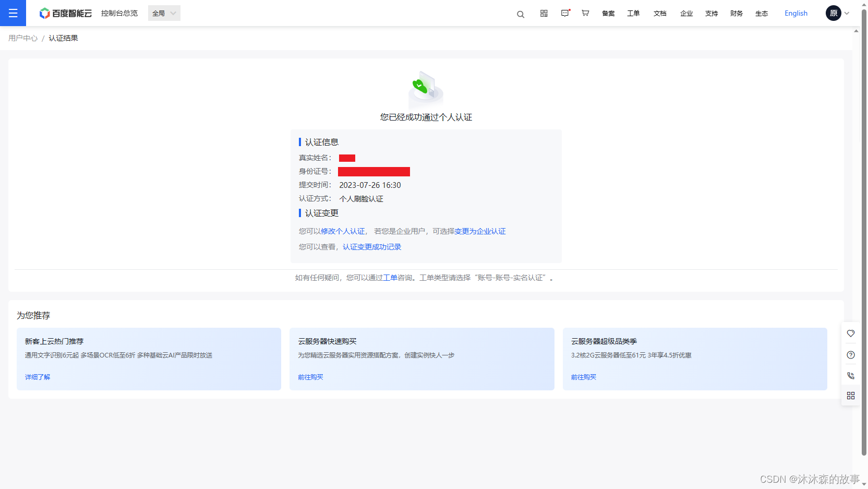Image resolution: width=868 pixels, height=489 pixels.
Task: Open 控制台总览 console overview
Action: pos(119,13)
